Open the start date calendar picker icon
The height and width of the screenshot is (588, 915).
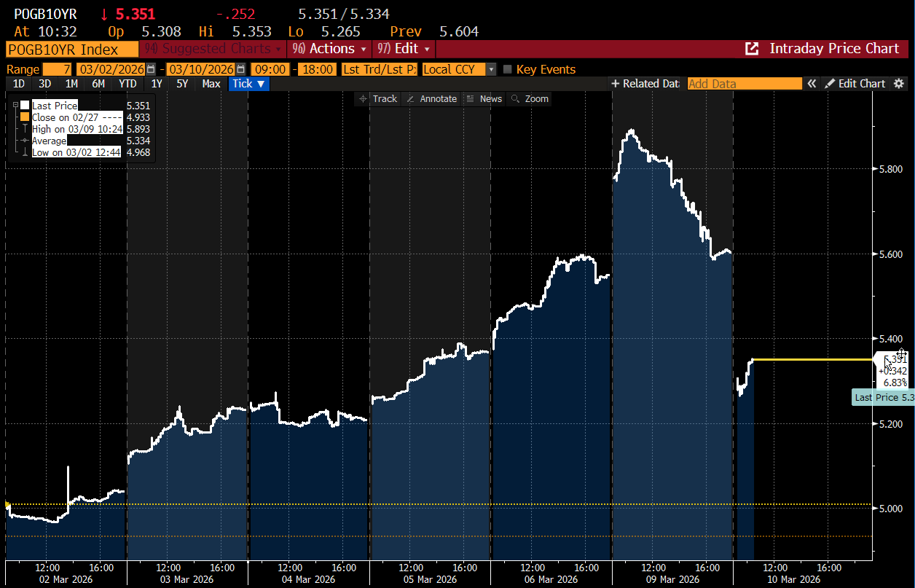pos(151,69)
